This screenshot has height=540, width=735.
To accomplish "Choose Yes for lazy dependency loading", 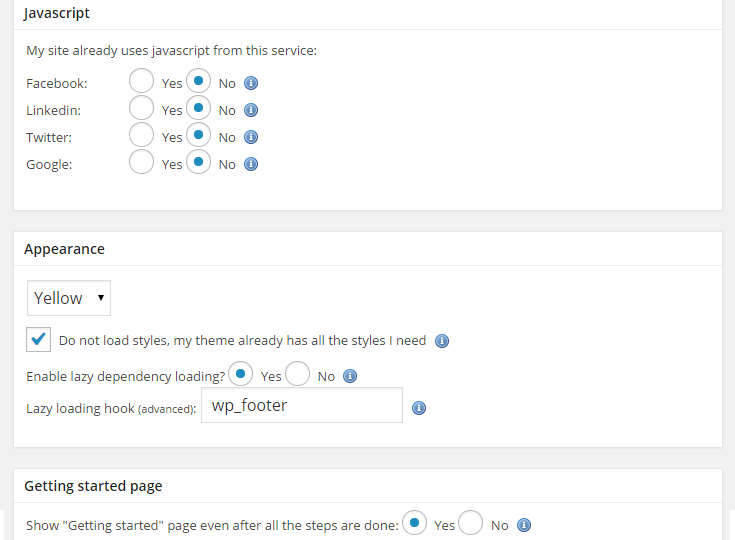I will click(240, 374).
